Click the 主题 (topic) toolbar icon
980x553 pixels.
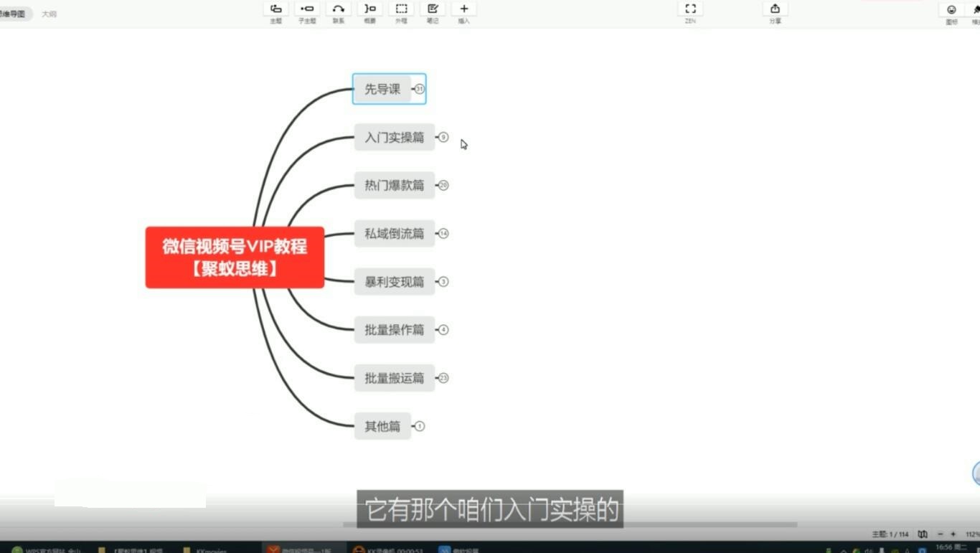click(275, 9)
